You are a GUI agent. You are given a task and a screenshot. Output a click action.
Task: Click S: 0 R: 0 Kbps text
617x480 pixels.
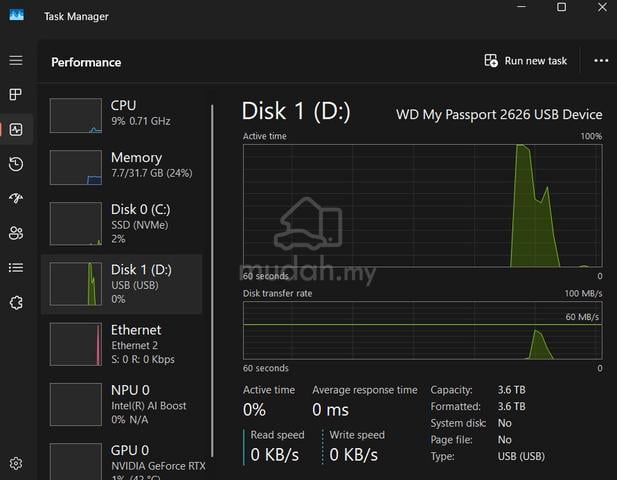click(x=143, y=359)
